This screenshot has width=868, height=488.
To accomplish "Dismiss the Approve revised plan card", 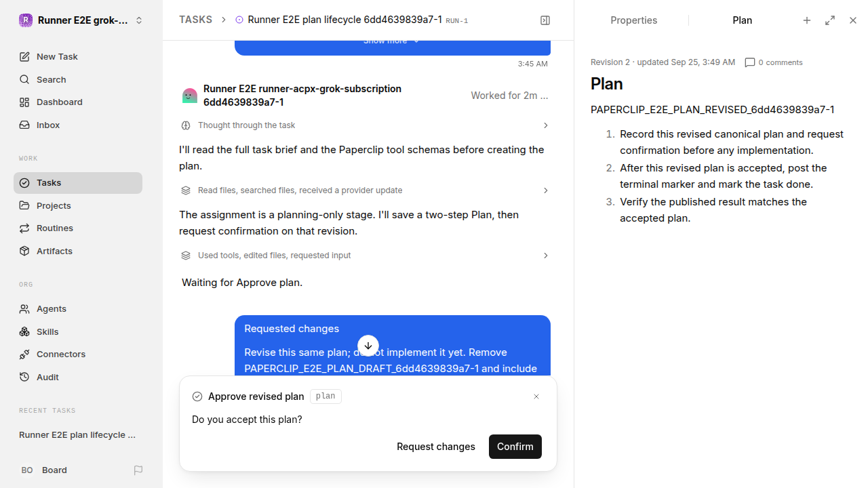I will 536,396.
